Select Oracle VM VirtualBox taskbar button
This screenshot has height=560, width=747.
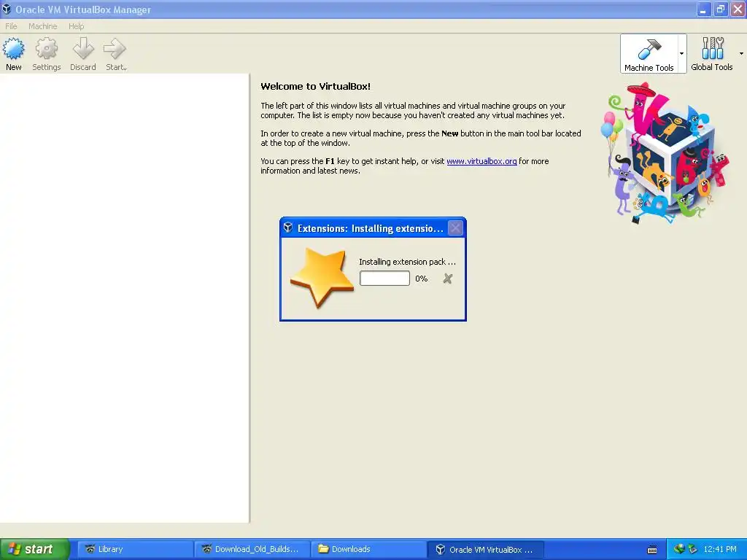(x=485, y=549)
